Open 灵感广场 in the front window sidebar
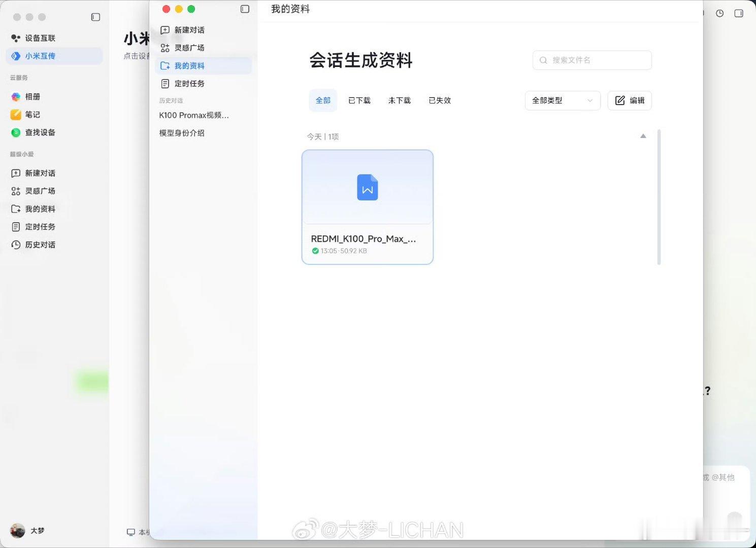The image size is (756, 548). (203, 48)
